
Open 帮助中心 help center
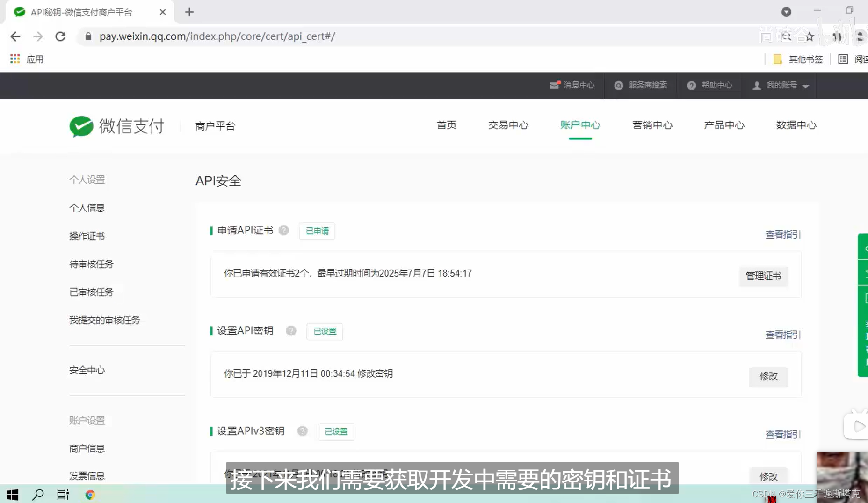(709, 85)
